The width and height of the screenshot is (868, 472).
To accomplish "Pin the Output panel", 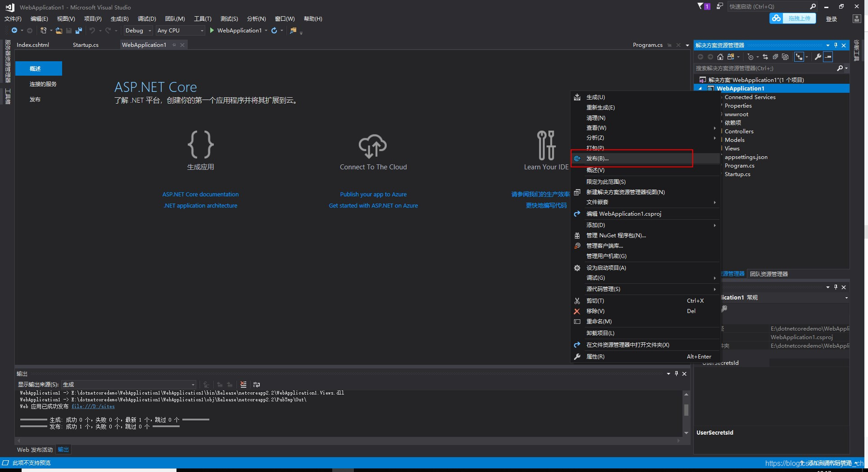I will pos(676,373).
